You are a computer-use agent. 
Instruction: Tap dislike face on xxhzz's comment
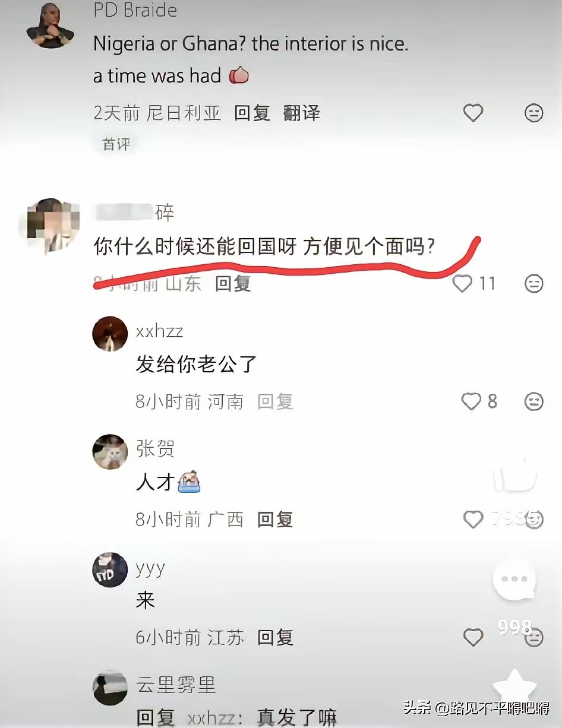coord(534,402)
